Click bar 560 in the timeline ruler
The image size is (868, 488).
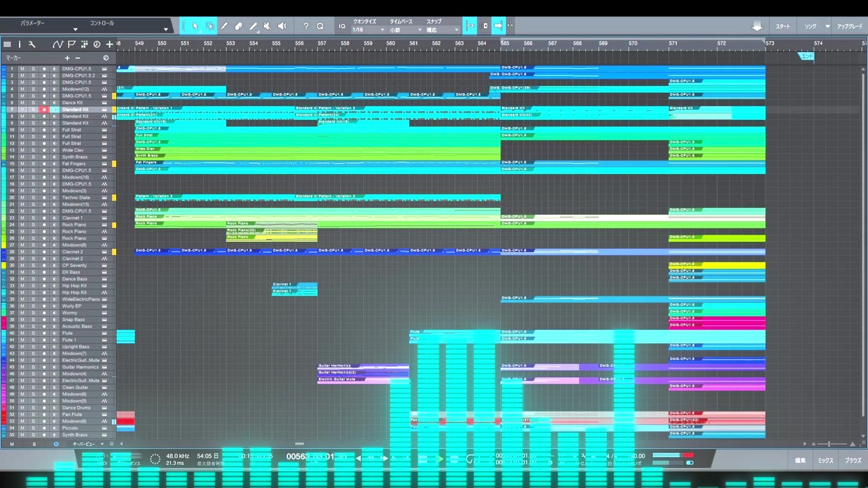(391, 43)
